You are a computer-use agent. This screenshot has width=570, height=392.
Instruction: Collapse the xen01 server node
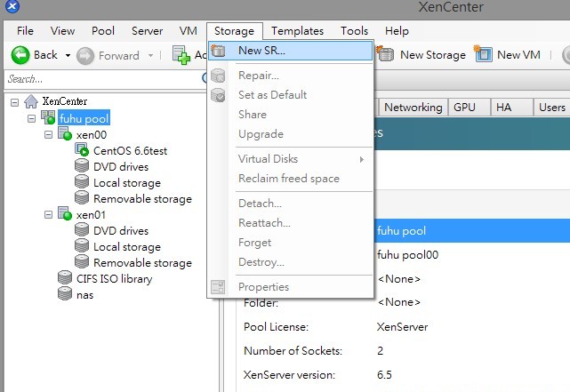pos(48,215)
